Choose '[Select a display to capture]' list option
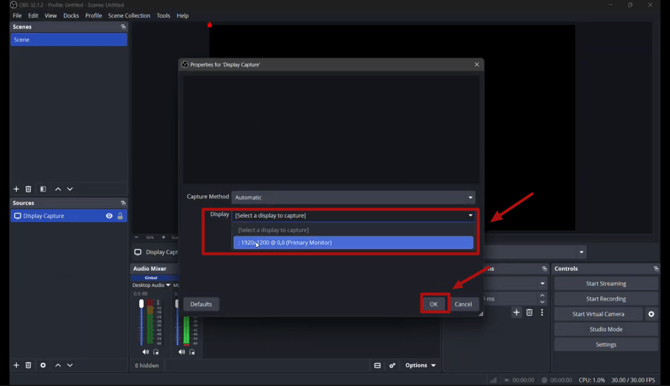 click(353, 230)
